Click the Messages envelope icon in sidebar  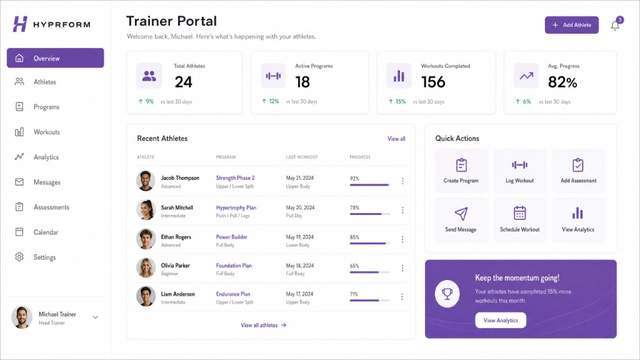(19, 182)
